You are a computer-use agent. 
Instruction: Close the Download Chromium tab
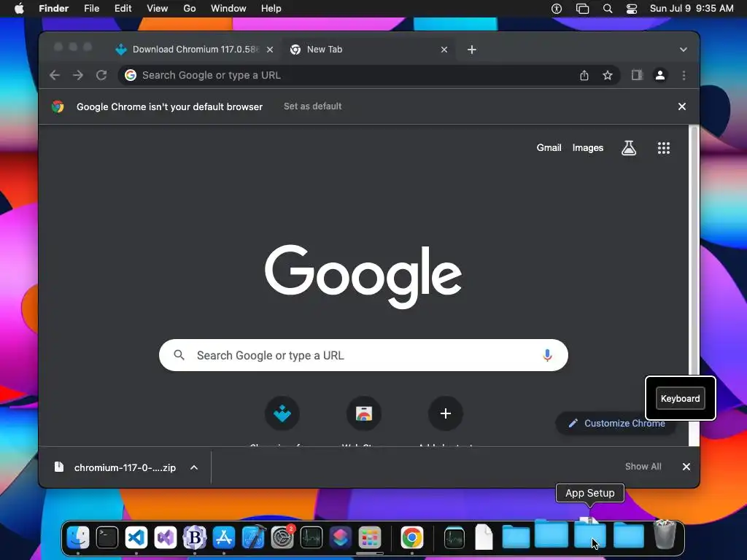(x=270, y=50)
